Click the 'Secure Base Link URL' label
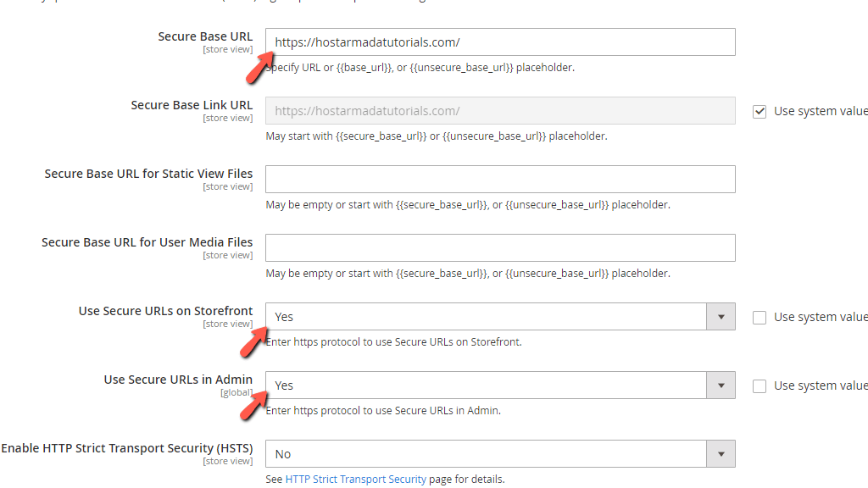 [192, 105]
